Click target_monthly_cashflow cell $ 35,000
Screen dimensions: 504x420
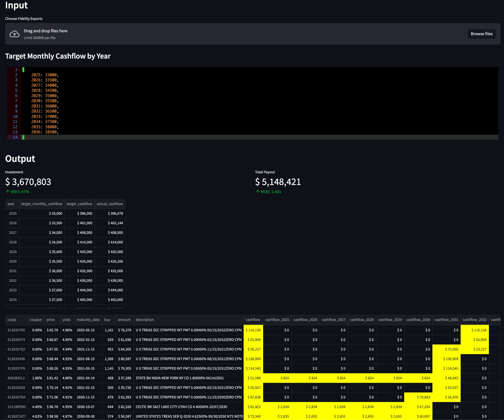pyautogui.click(x=42, y=252)
